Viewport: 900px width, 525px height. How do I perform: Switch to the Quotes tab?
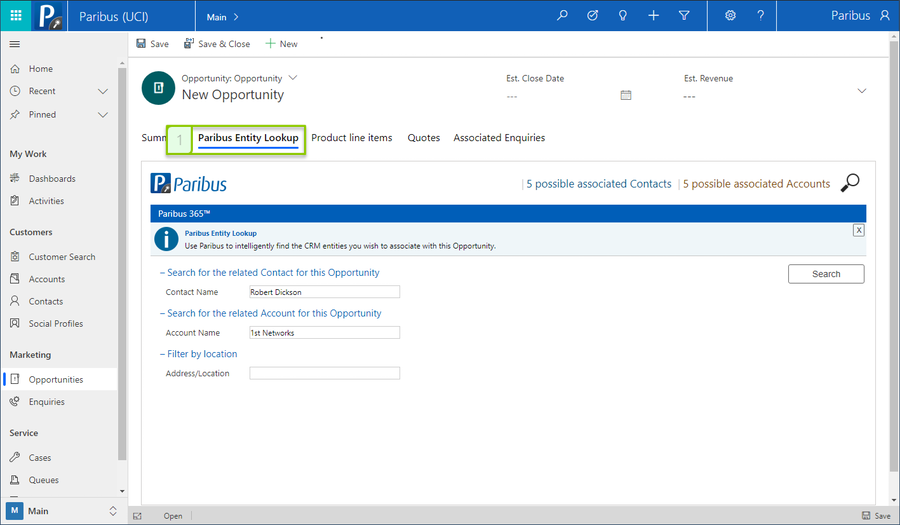(x=424, y=138)
